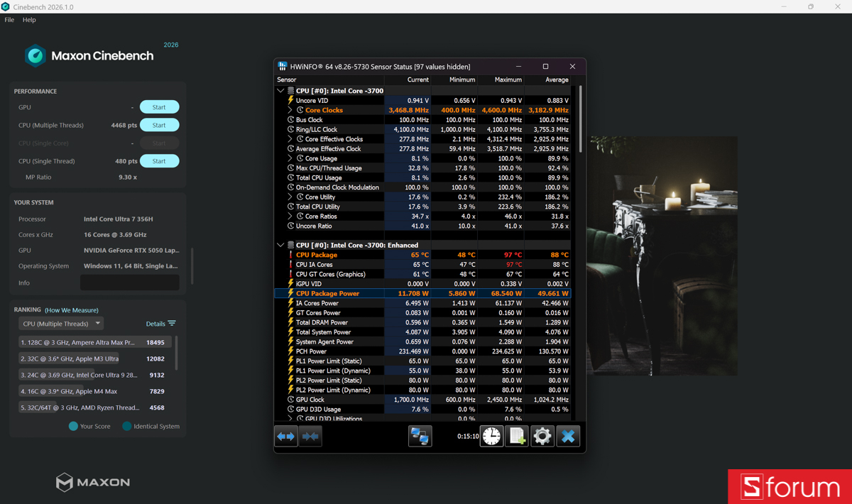Click the rendered room scene preview image
The image size is (852, 504).
point(662,256)
